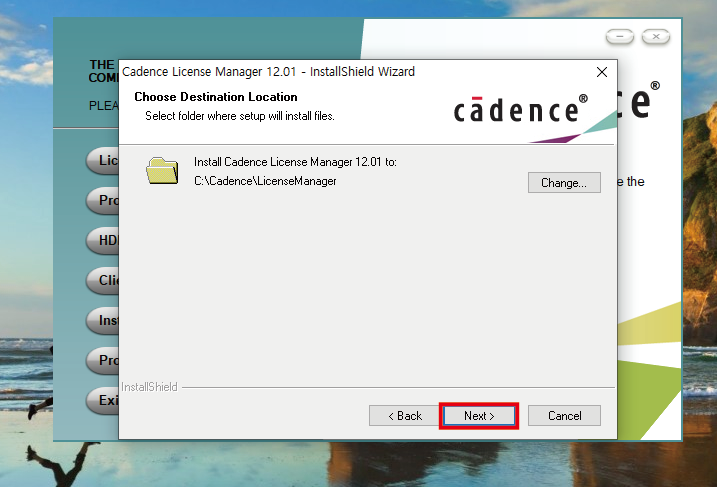Viewport: 717px width, 487px height.
Task: Click the yellow destination folder icon
Action: click(162, 171)
